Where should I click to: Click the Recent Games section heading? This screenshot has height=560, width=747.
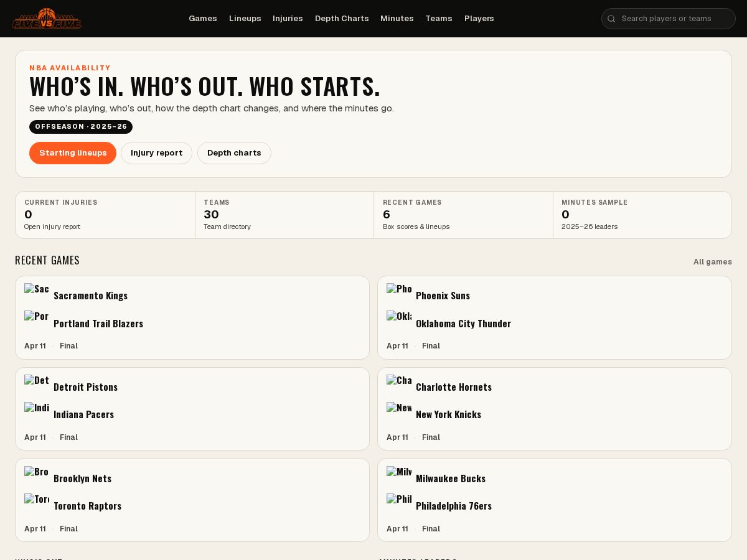47,260
